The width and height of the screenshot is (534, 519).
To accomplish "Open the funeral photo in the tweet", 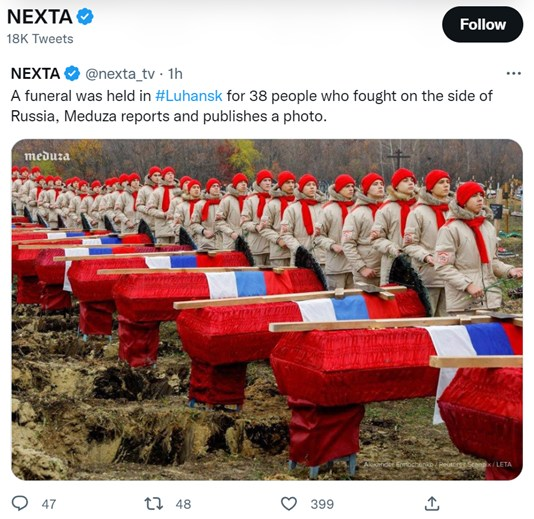I will pyautogui.click(x=267, y=310).
